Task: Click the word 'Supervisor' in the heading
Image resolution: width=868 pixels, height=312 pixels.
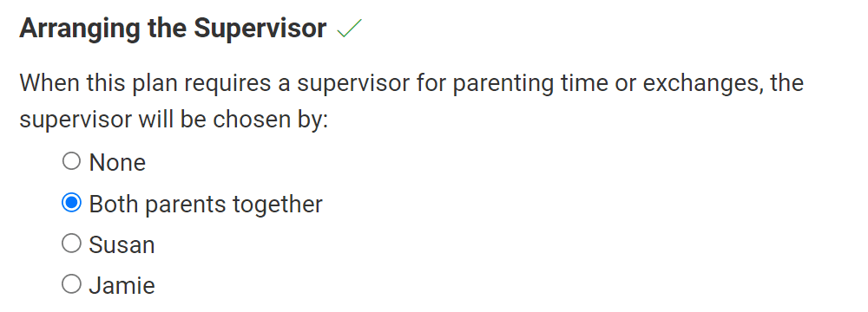Action: coord(260,29)
